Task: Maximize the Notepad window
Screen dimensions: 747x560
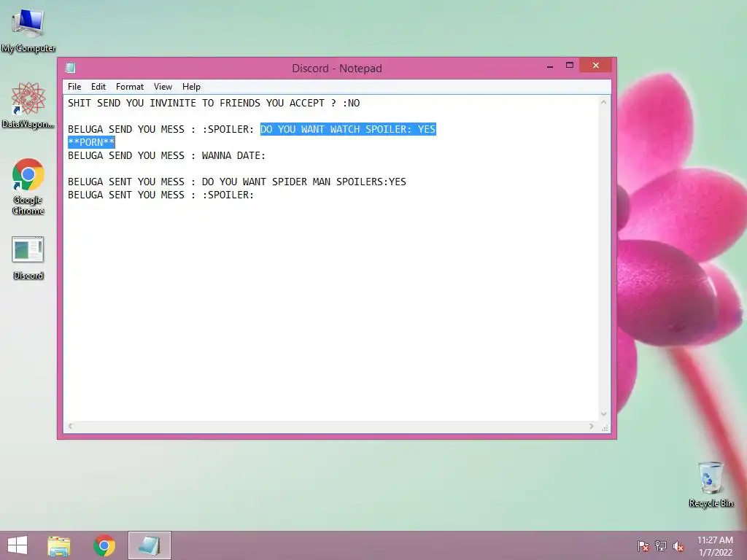Action: click(570, 66)
